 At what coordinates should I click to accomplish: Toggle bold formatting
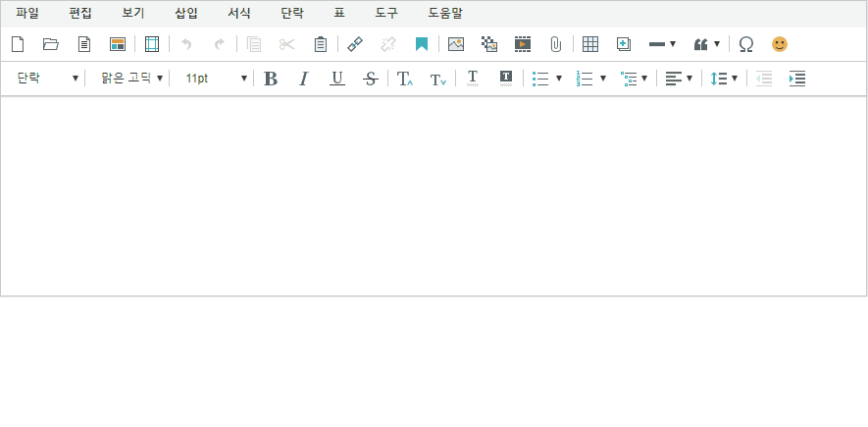(x=271, y=79)
